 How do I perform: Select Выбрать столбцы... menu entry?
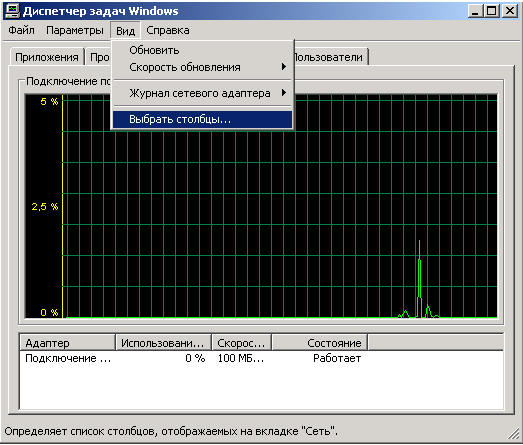[202, 119]
